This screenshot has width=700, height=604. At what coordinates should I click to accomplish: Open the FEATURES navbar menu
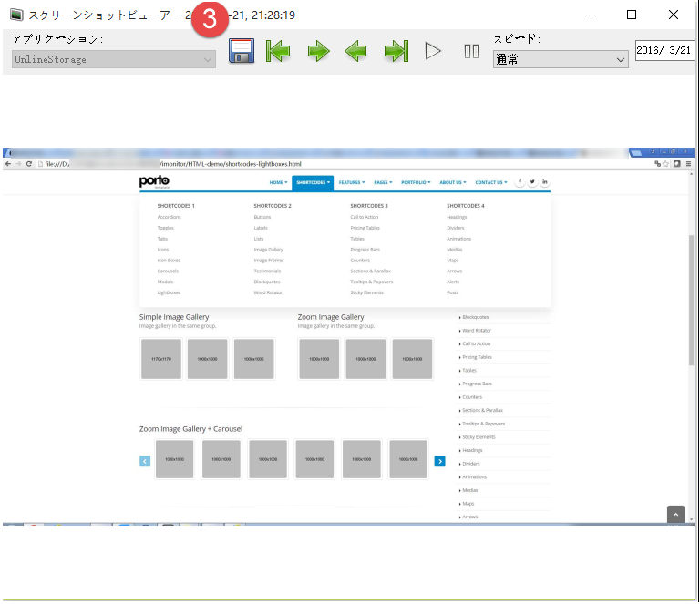(352, 182)
